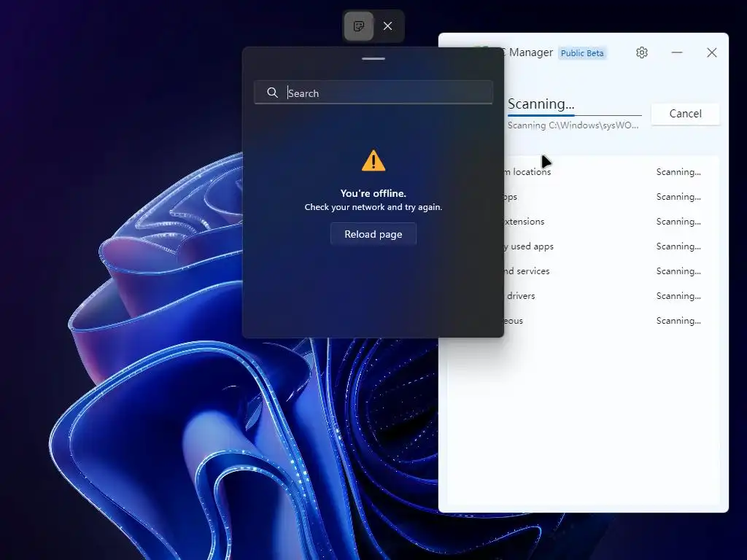Close the PC Manager window
747x560 pixels.
(712, 52)
